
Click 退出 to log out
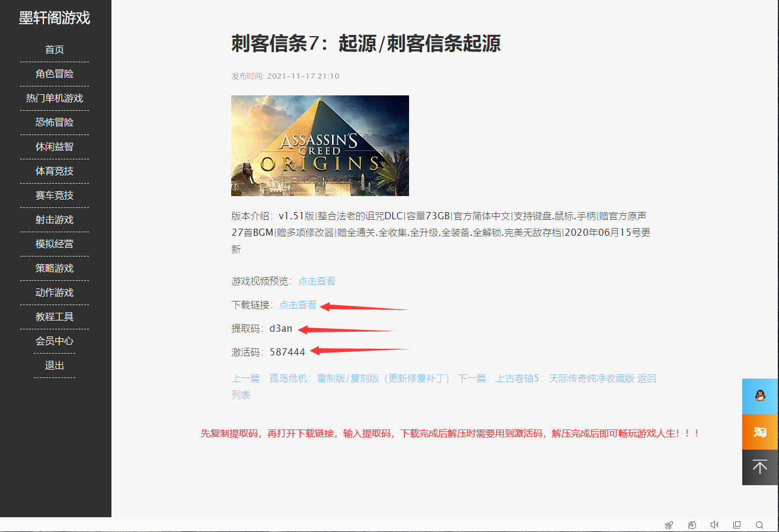click(x=55, y=366)
